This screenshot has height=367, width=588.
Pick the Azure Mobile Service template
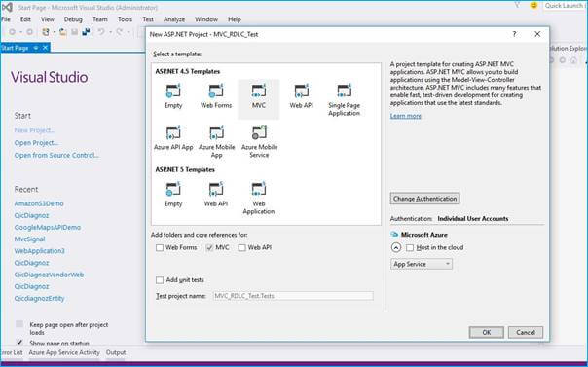click(x=259, y=141)
